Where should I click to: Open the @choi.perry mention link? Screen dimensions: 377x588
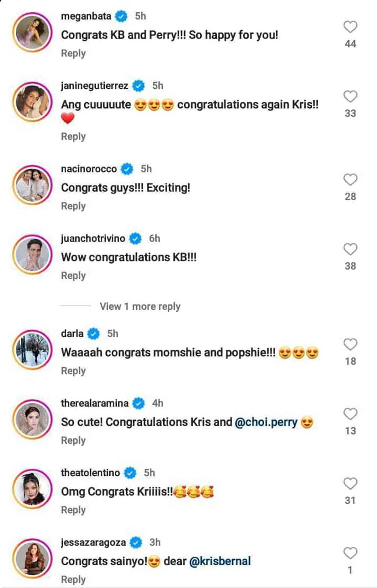[x=266, y=422]
